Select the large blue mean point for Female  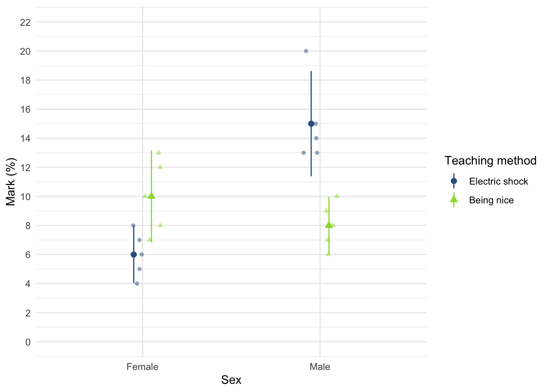click(134, 254)
